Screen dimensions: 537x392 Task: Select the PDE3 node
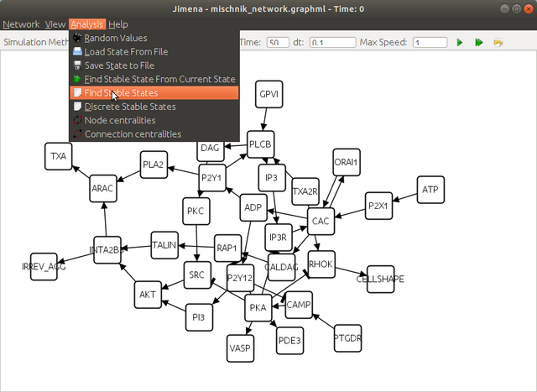289,341
